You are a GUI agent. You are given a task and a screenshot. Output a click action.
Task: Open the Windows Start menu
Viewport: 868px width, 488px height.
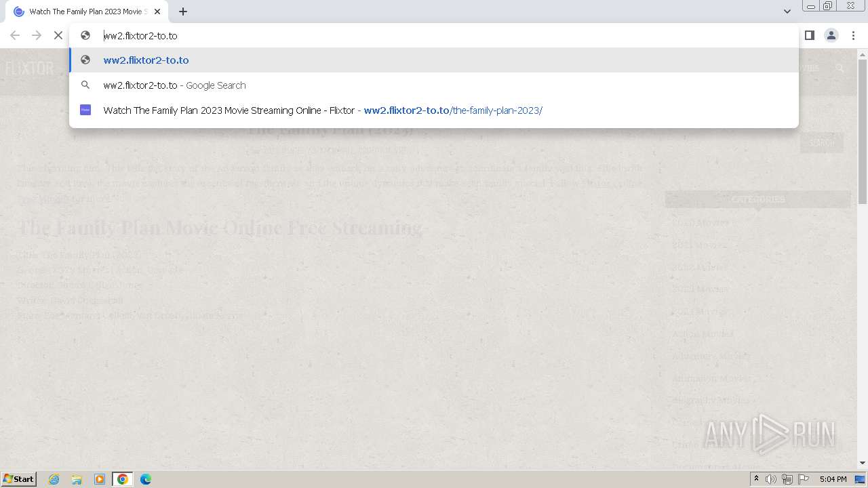18,479
